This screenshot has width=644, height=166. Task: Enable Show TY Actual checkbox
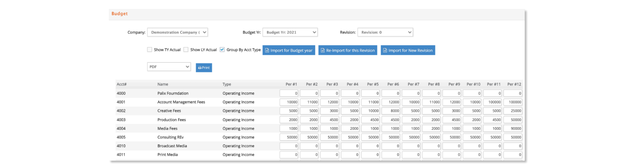[150, 50]
